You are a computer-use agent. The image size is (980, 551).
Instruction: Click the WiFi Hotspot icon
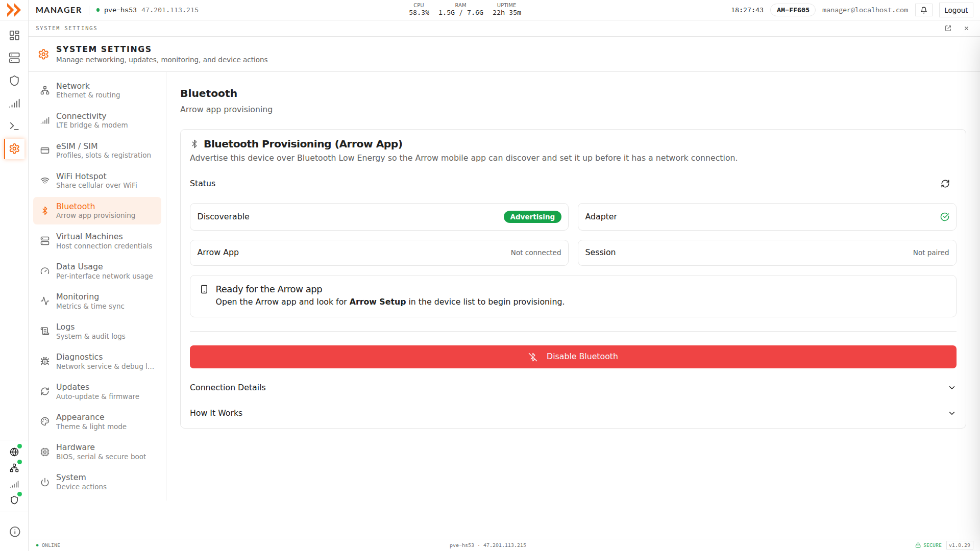pyautogui.click(x=45, y=181)
